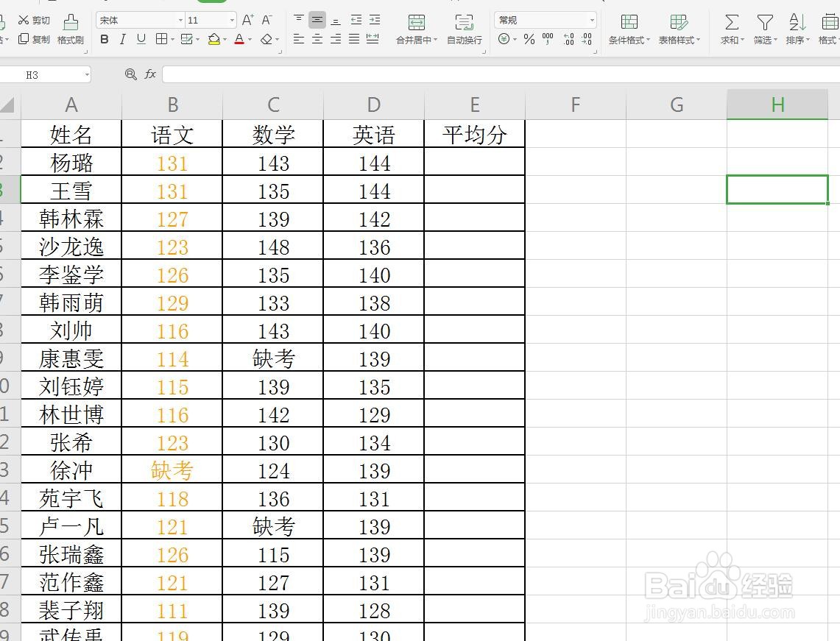Enable Wrap Text (自动换行)
Viewport: 840px width, 641px height.
463,29
